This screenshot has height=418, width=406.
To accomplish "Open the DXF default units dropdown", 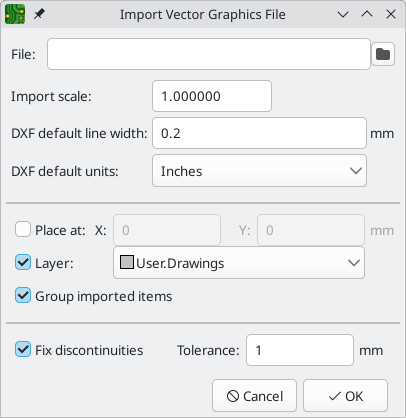I will [x=259, y=171].
